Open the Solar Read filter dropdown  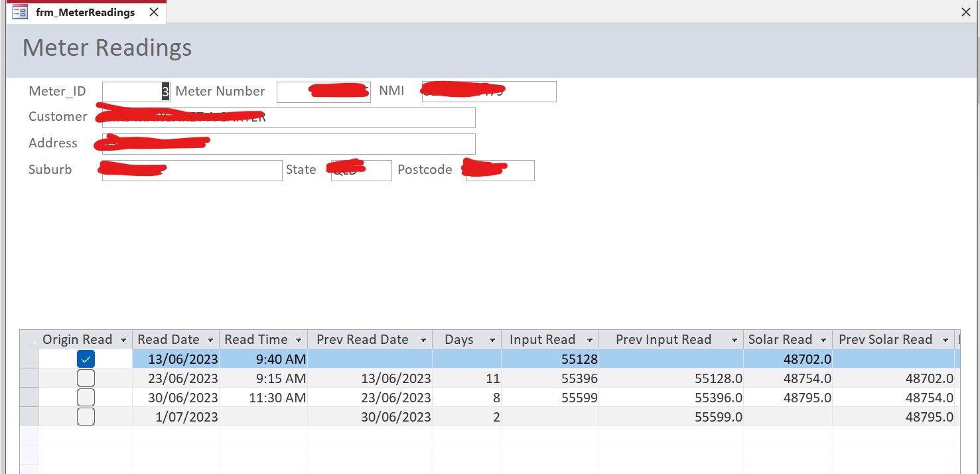tap(823, 339)
